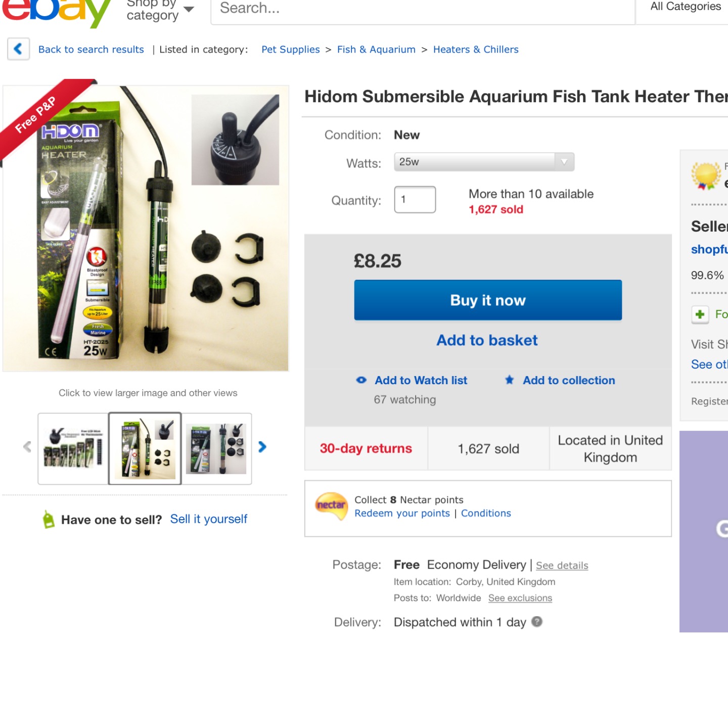Click the star icon beside Add to collection
Screen dimensions: 728x728
(510, 380)
